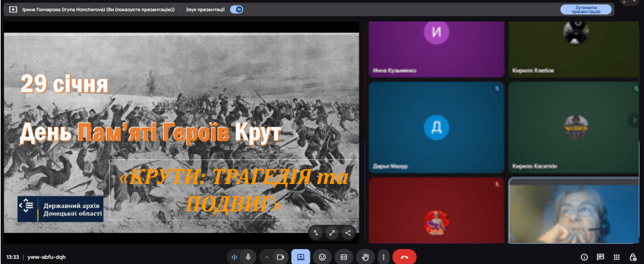The height and width of the screenshot is (264, 644).
Task: Open the chat with everyone panel
Action: pyautogui.click(x=600, y=257)
